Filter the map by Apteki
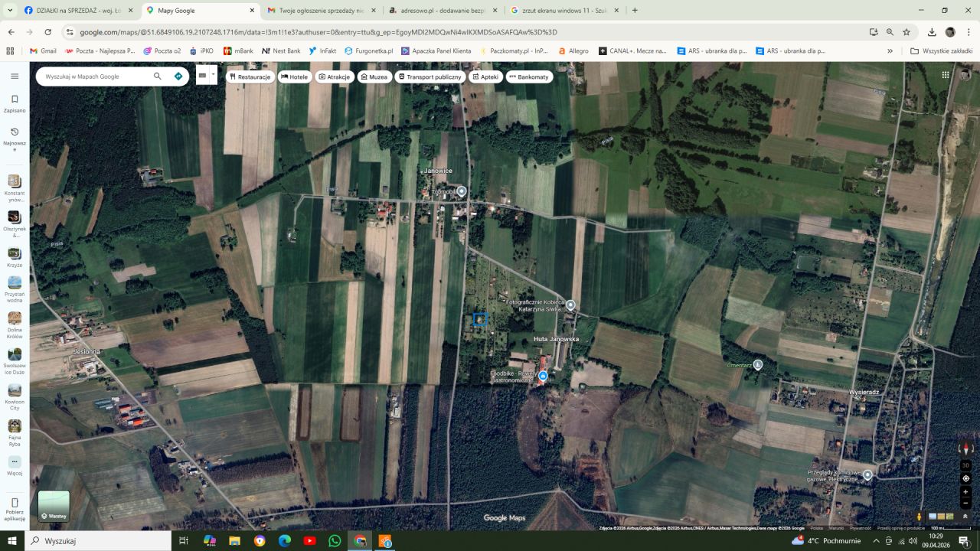This screenshot has width=980, height=551. tap(485, 77)
